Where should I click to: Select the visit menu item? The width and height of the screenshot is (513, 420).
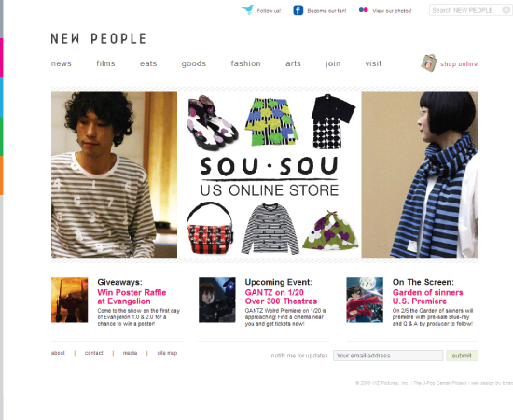(x=373, y=63)
